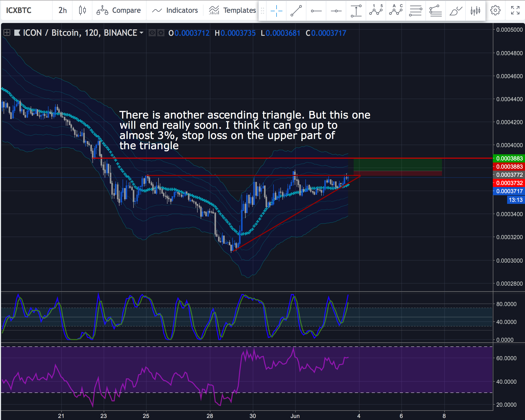Select the horizontal line tool
The width and height of the screenshot is (525, 420).
(336, 11)
